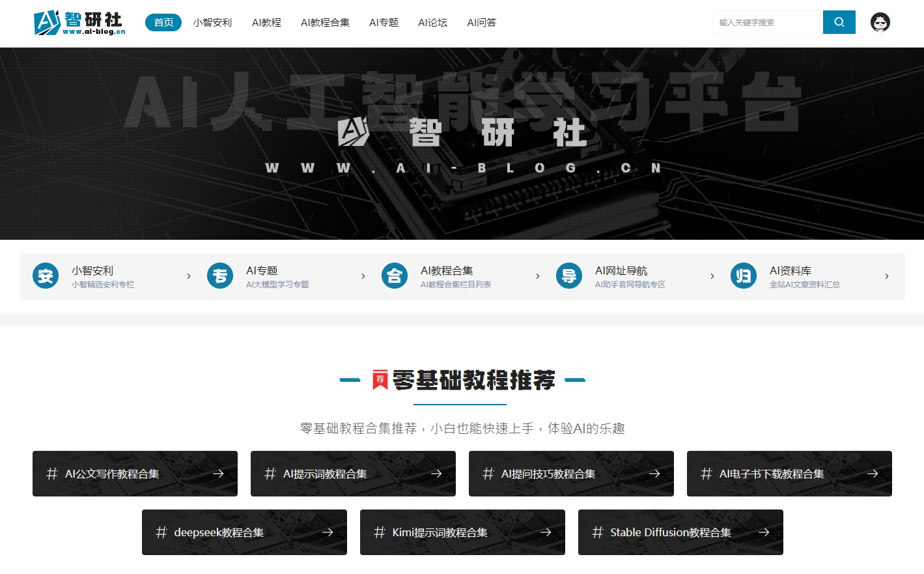This screenshot has height=574, width=924.
Task: Click the round 导 icon for AI网址导航
Action: [569, 276]
